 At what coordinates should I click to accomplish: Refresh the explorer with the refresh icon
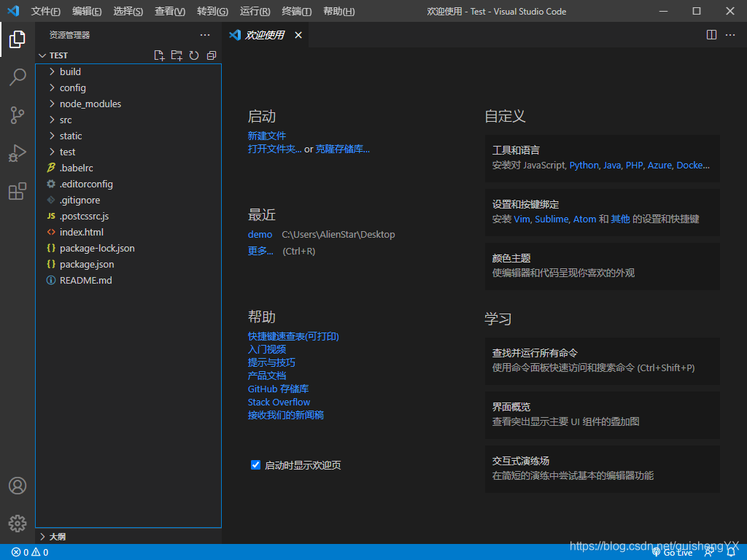point(194,55)
